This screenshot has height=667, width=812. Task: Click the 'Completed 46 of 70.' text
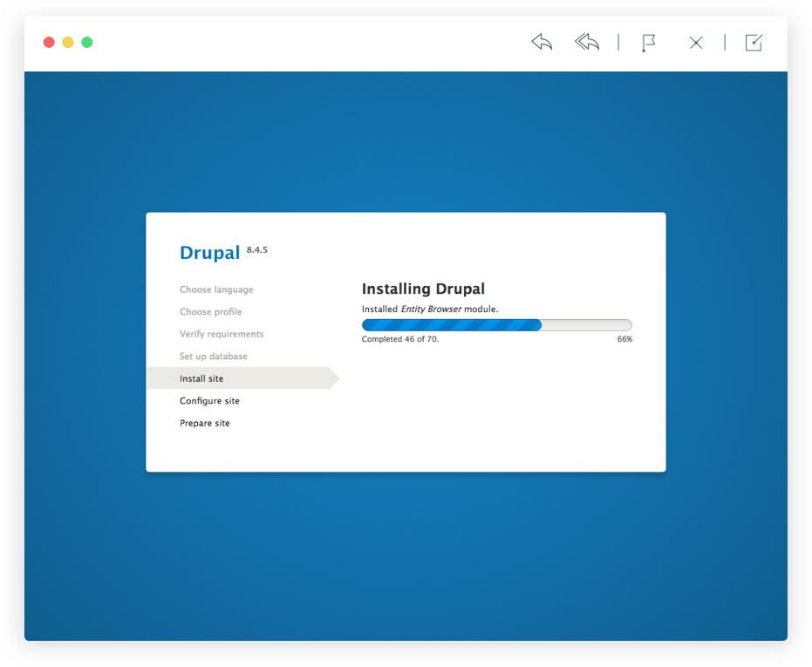click(x=400, y=339)
